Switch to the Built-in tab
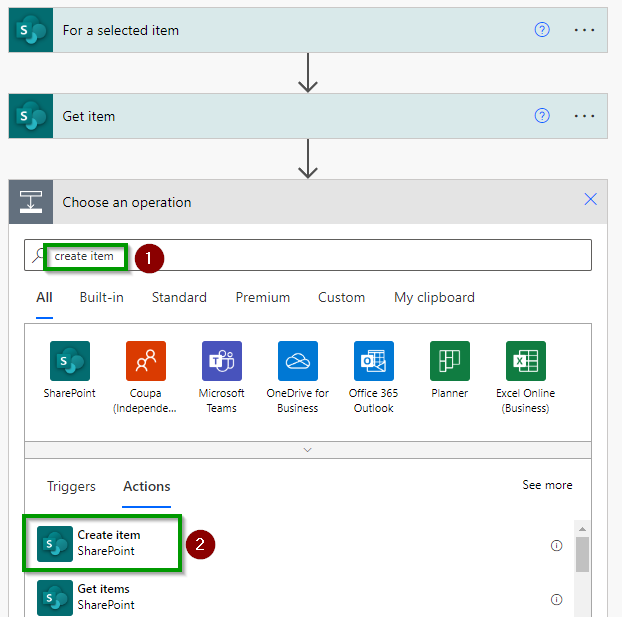Viewport: 622px width, 617px height. click(x=102, y=297)
